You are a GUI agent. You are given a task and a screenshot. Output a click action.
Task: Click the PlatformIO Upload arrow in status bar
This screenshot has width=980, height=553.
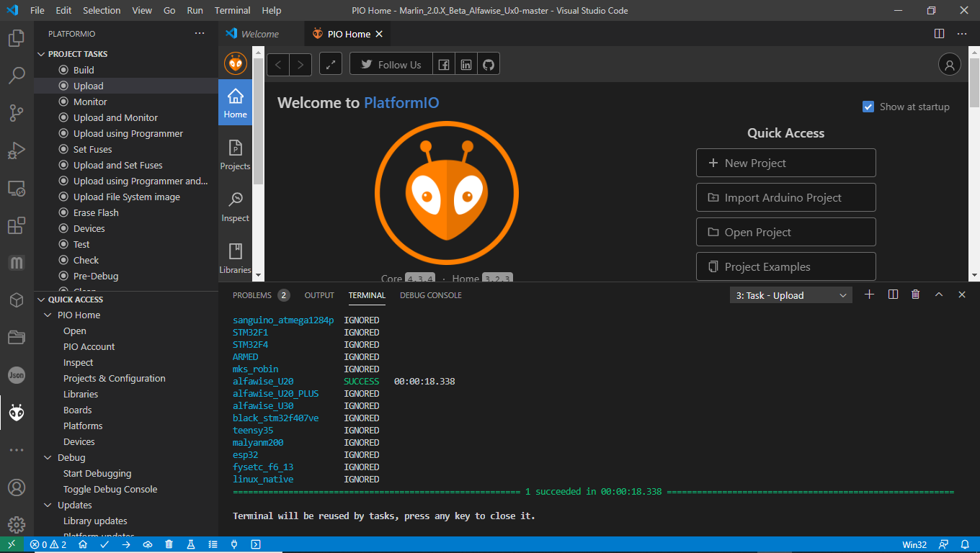pos(125,544)
